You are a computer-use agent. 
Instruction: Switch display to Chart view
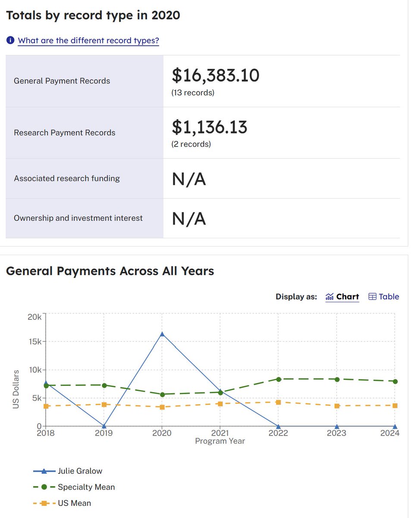(342, 297)
